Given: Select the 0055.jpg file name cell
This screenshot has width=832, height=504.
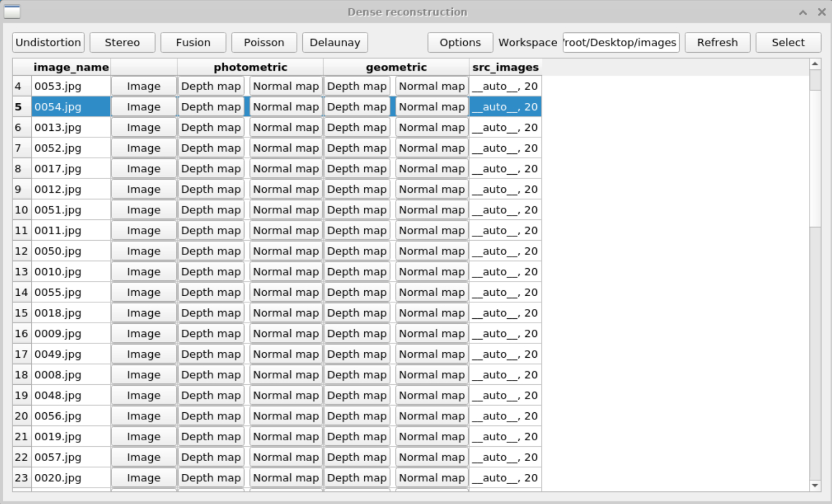Looking at the screenshot, I should [x=71, y=292].
